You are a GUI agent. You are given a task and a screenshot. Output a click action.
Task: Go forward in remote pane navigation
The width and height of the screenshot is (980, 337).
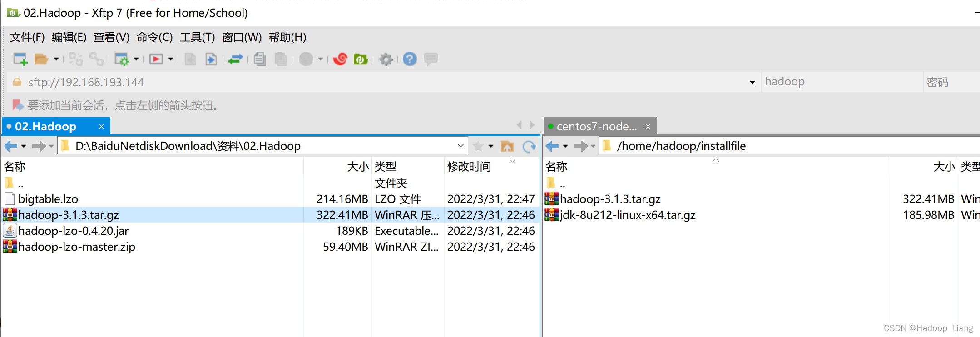(x=581, y=146)
